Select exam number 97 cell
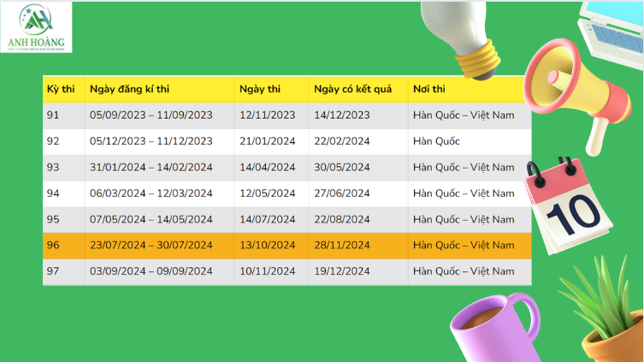Viewport: 644px width, 362px height. pyautogui.click(x=53, y=271)
